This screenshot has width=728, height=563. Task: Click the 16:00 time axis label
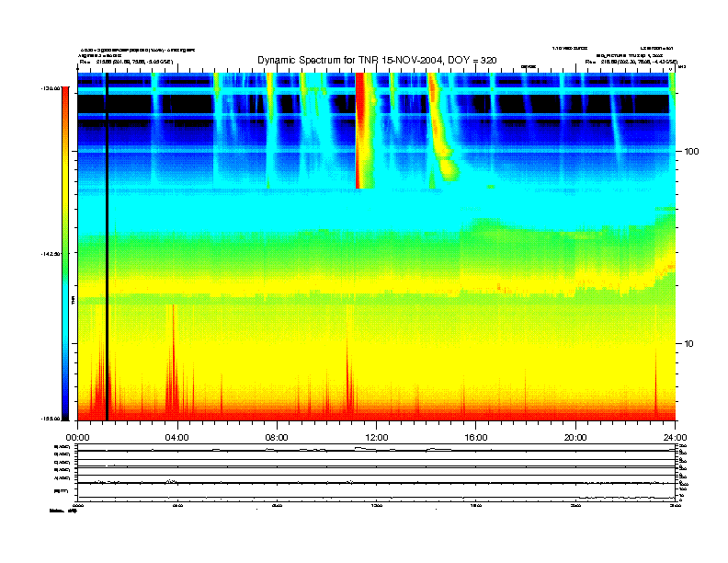[476, 438]
